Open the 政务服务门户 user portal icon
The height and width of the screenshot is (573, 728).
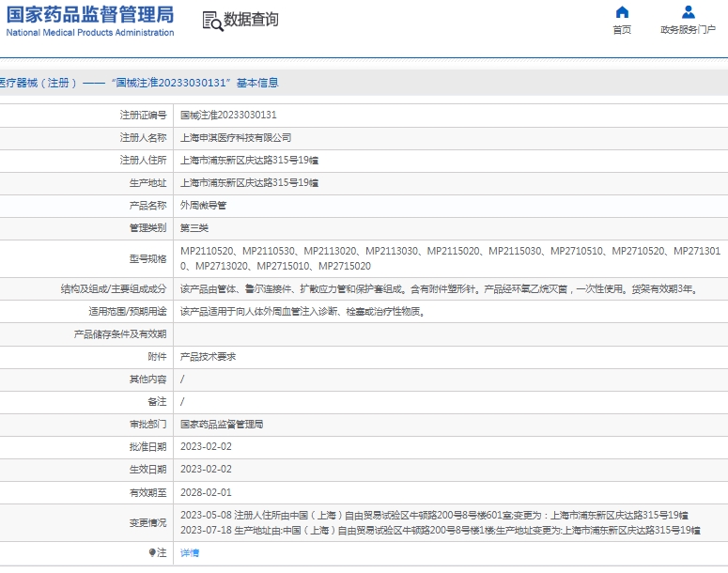click(688, 12)
